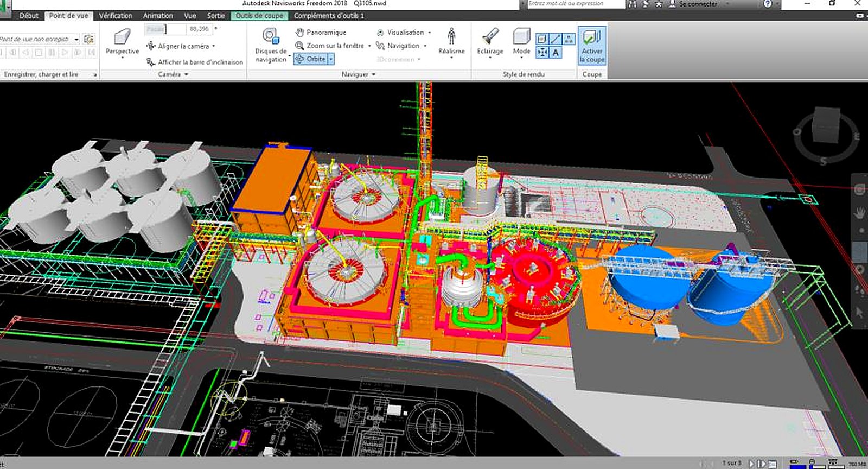Open the Vérification tab
This screenshot has width=868, height=469.
tap(116, 16)
